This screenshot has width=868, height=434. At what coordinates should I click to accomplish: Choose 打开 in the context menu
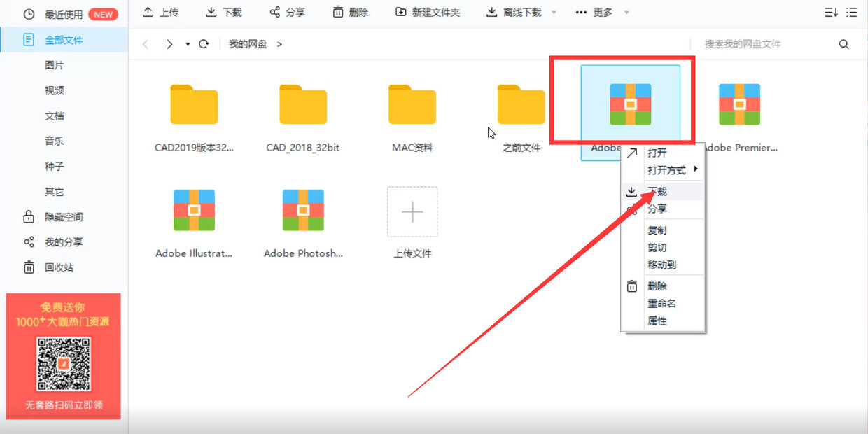click(x=662, y=153)
